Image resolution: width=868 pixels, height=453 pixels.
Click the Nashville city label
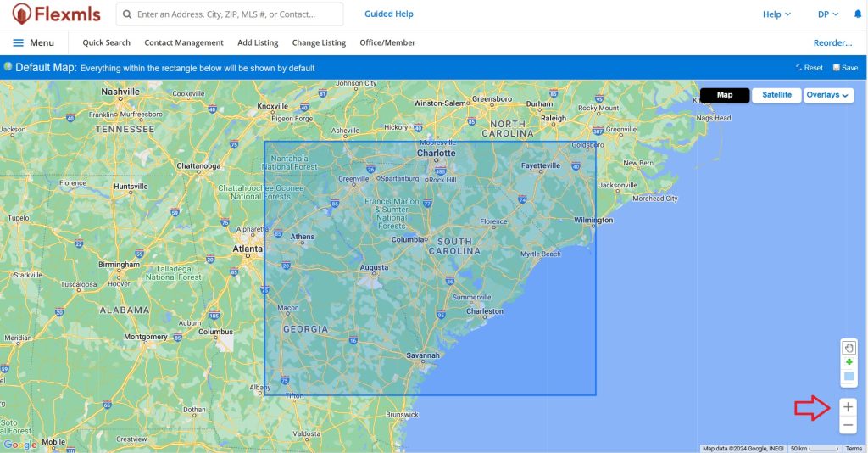(x=120, y=92)
